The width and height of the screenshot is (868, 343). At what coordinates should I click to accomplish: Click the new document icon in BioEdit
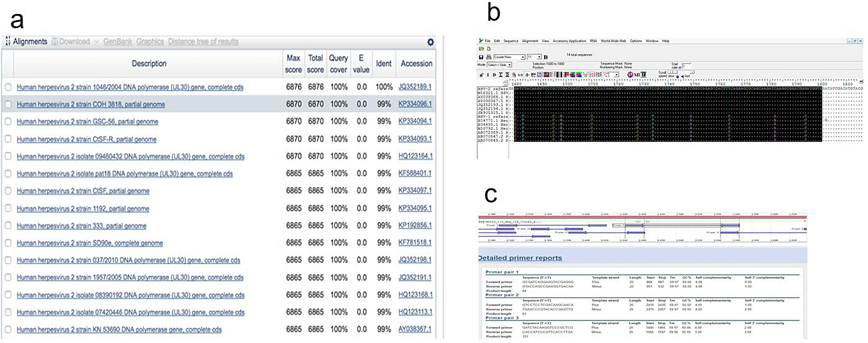pos(488,49)
